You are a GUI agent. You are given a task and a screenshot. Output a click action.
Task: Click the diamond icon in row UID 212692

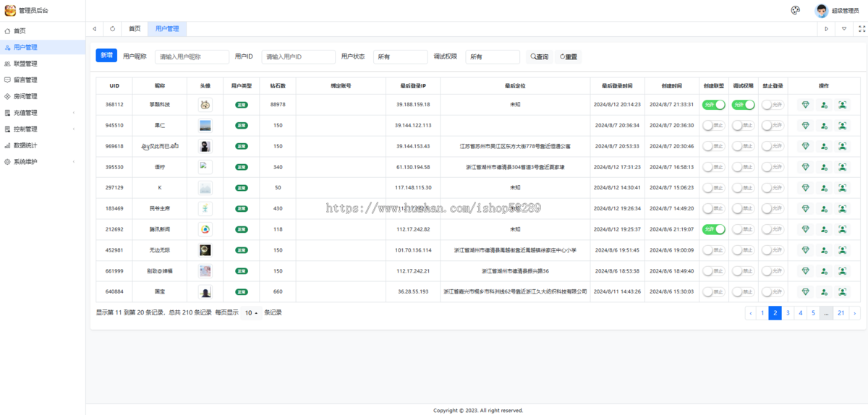(806, 229)
